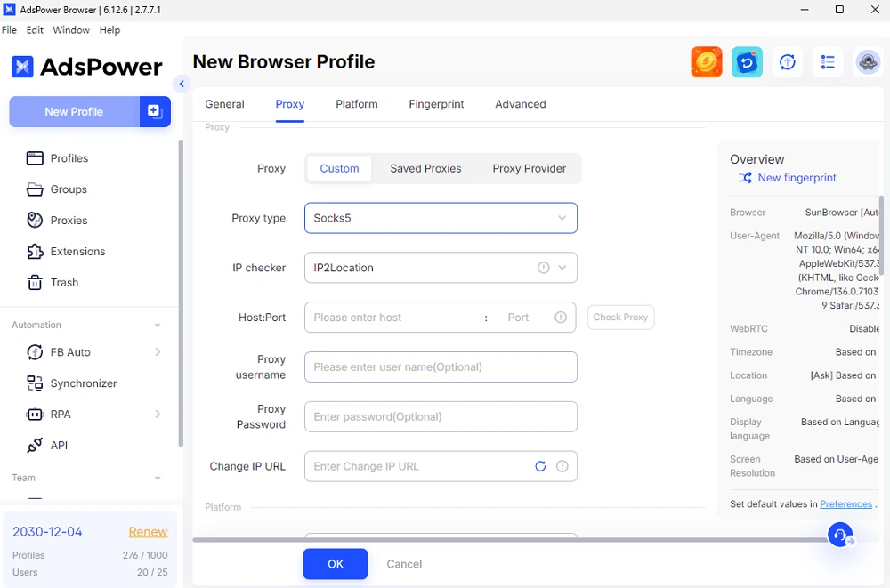Open the task list icon in header
The width and height of the screenshot is (890, 588).
click(828, 62)
